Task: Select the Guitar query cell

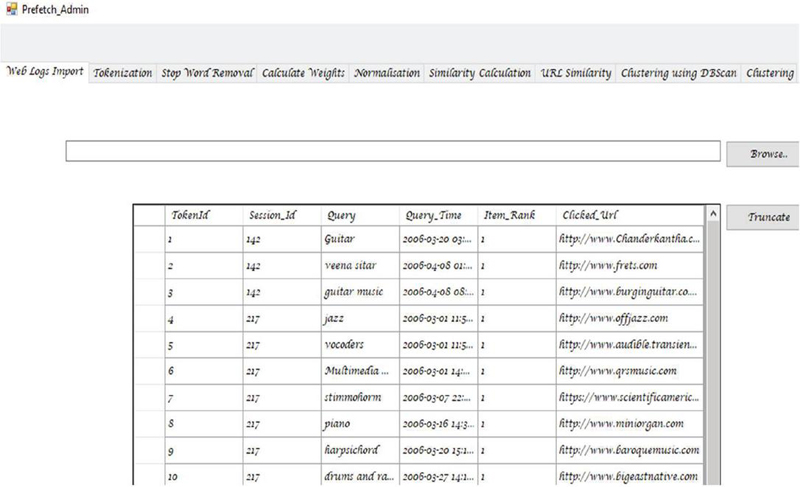Action: pos(361,239)
